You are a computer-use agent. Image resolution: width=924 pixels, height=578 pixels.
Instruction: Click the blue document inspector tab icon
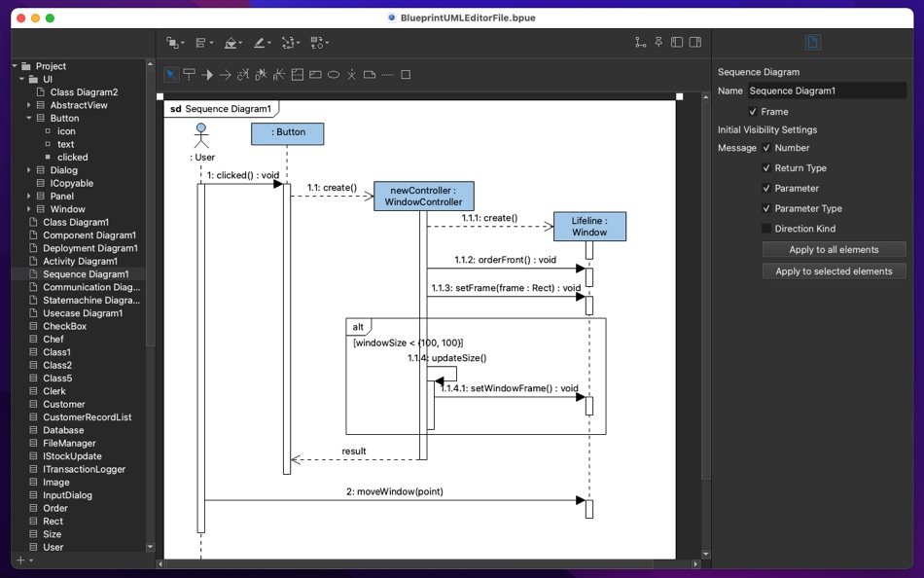[x=812, y=42]
